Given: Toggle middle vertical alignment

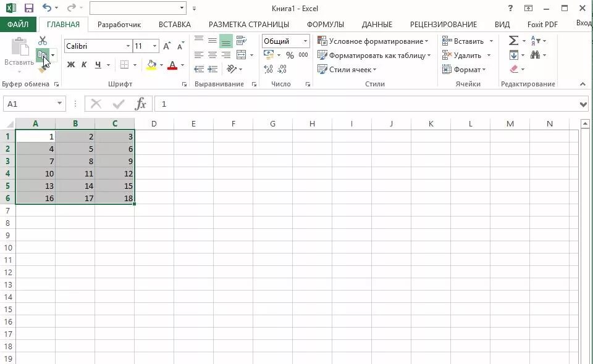Looking at the screenshot, I should pyautogui.click(x=212, y=40).
